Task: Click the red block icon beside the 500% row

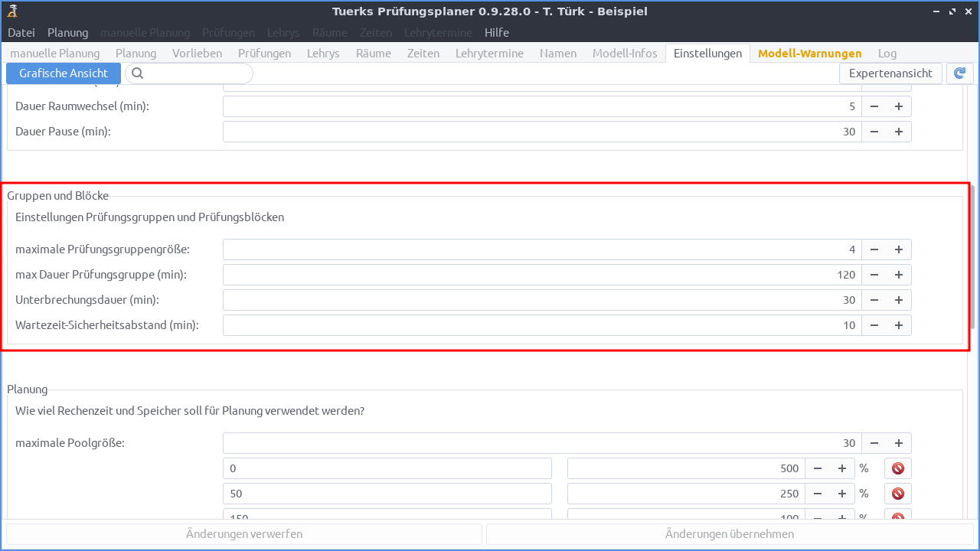Action: (897, 468)
